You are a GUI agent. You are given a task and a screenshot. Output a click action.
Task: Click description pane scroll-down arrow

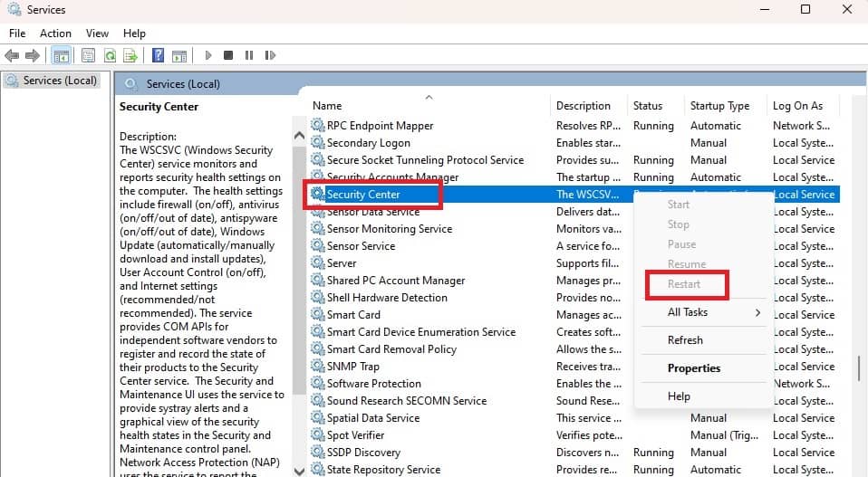300,471
